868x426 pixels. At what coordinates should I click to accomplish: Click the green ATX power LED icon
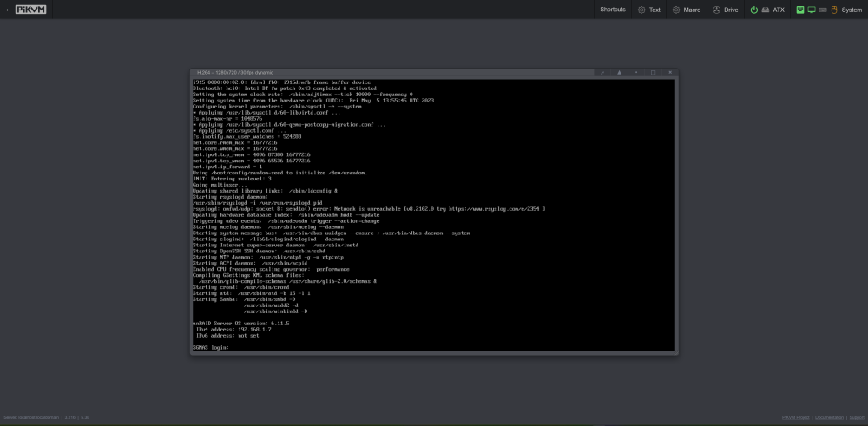tap(754, 10)
